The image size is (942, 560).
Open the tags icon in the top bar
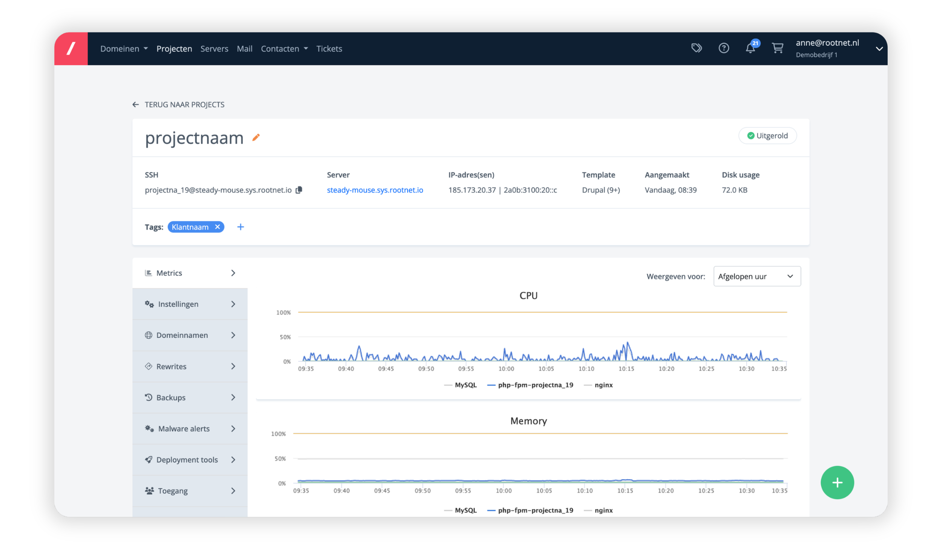[x=696, y=48]
